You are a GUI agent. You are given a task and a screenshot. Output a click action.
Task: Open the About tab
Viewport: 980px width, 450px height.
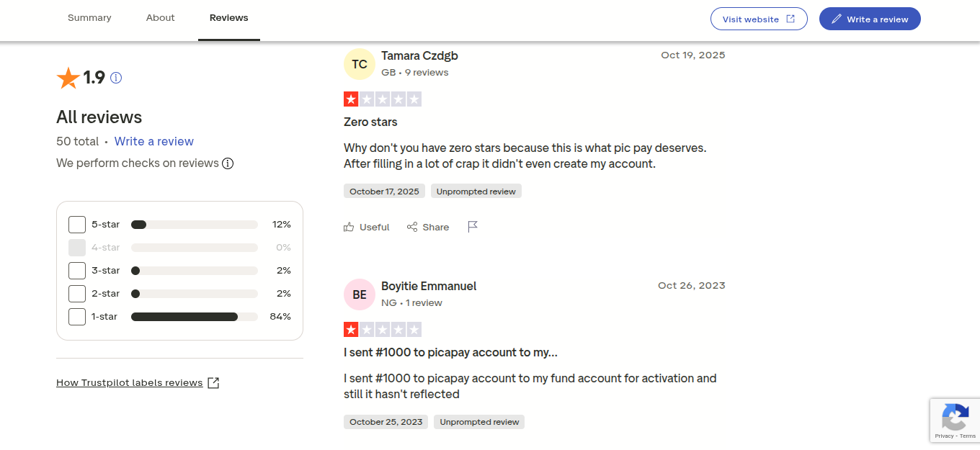click(160, 18)
